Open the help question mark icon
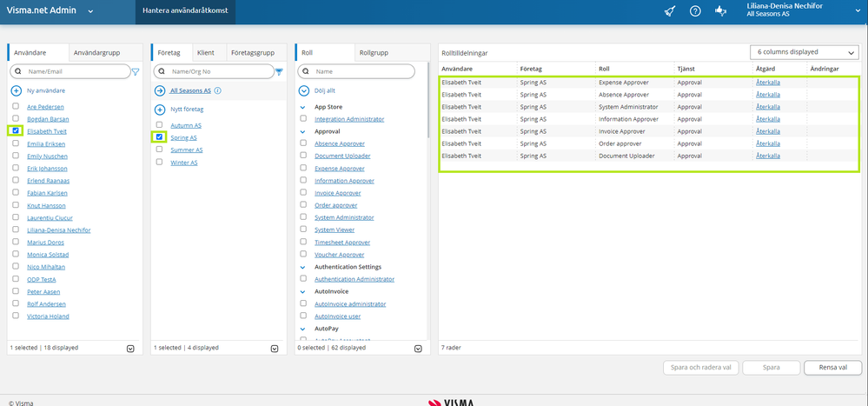 695,10
